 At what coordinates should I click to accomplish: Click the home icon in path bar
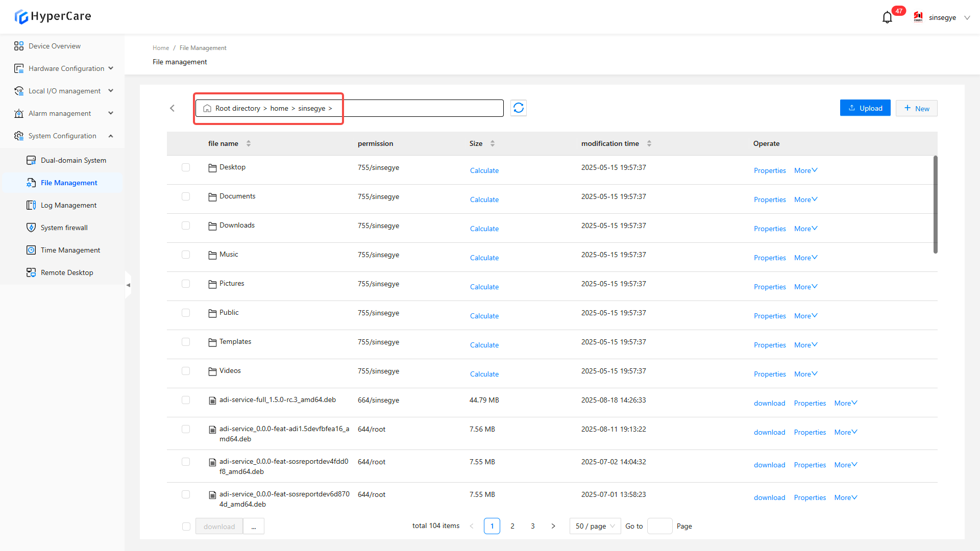(207, 109)
